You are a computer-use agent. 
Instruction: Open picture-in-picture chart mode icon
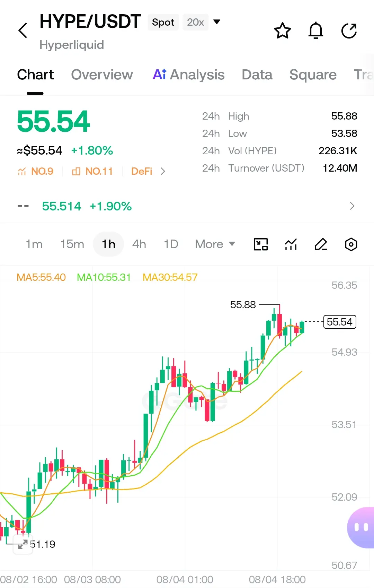[x=261, y=244]
